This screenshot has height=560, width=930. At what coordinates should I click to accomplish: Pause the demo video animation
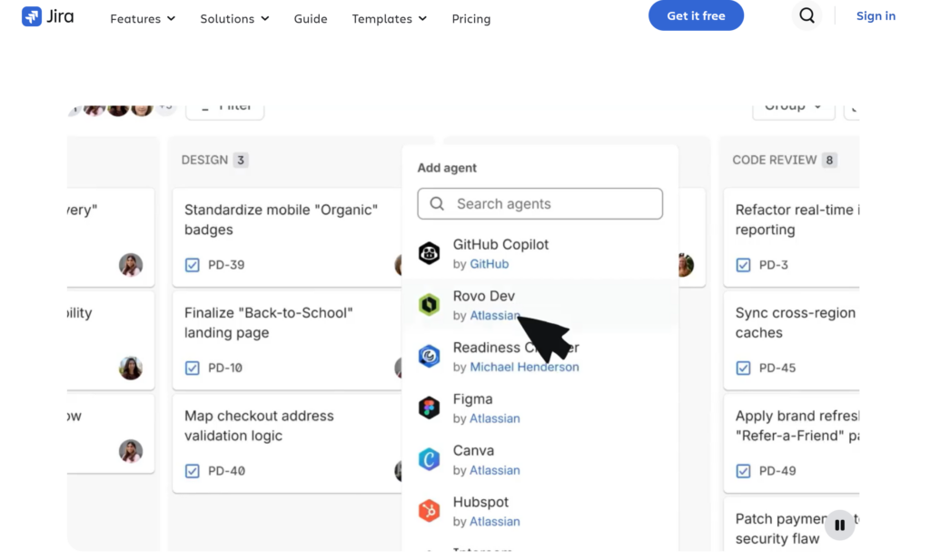point(839,525)
